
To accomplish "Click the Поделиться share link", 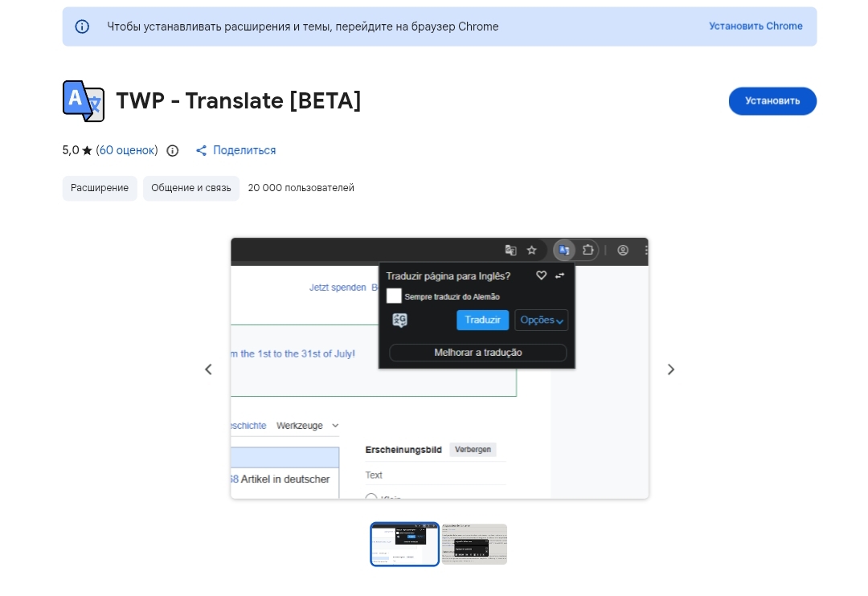I will (244, 150).
